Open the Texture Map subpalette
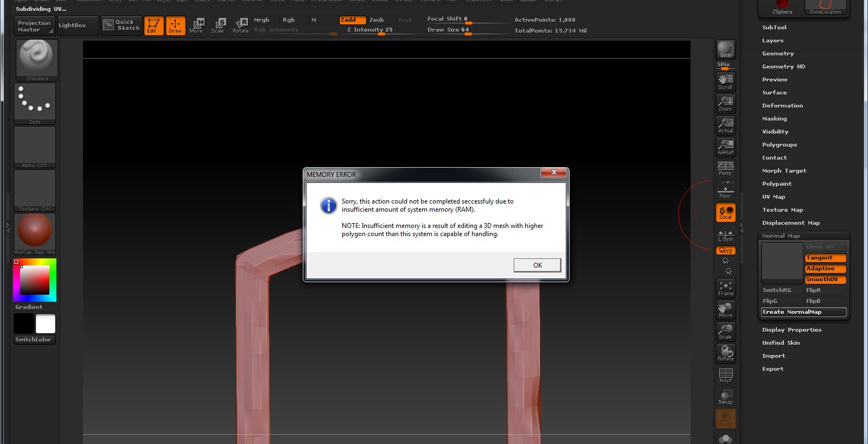 [782, 210]
